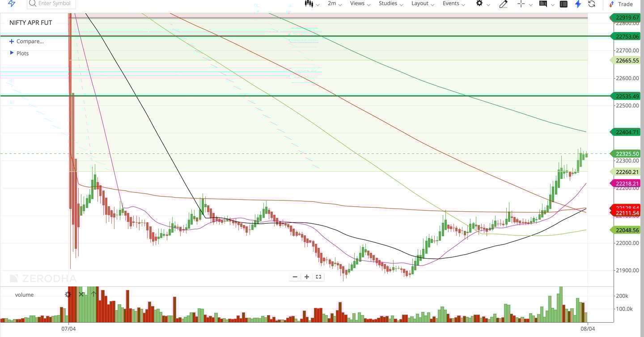Click the 22500.00 axis price
The image size is (644, 337).
coord(627,106)
